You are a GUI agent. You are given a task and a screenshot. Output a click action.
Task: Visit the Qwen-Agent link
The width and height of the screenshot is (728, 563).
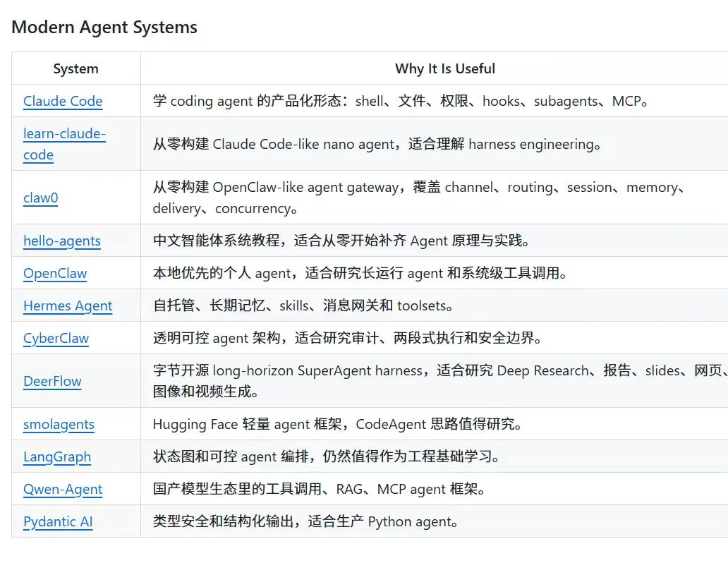click(63, 489)
